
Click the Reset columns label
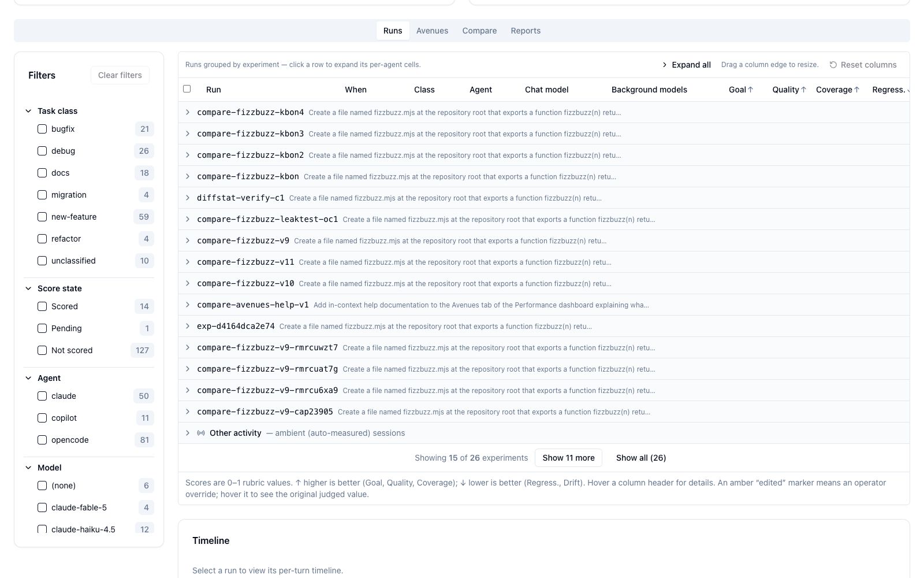[869, 65]
